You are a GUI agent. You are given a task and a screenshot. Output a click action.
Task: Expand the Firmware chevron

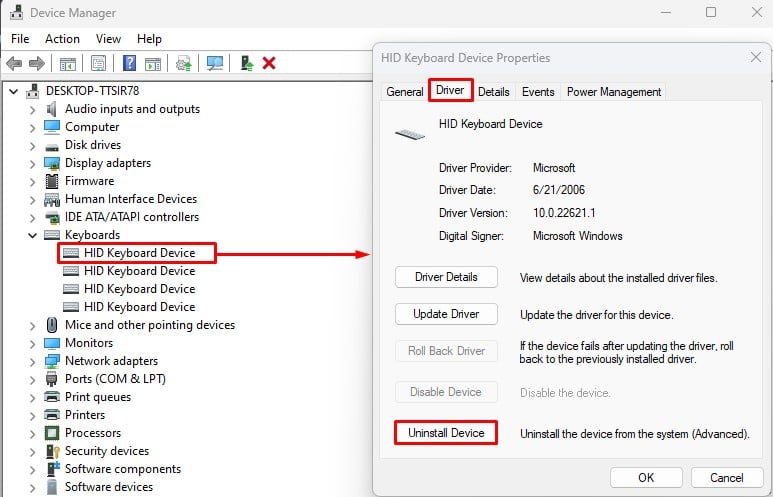pos(33,181)
